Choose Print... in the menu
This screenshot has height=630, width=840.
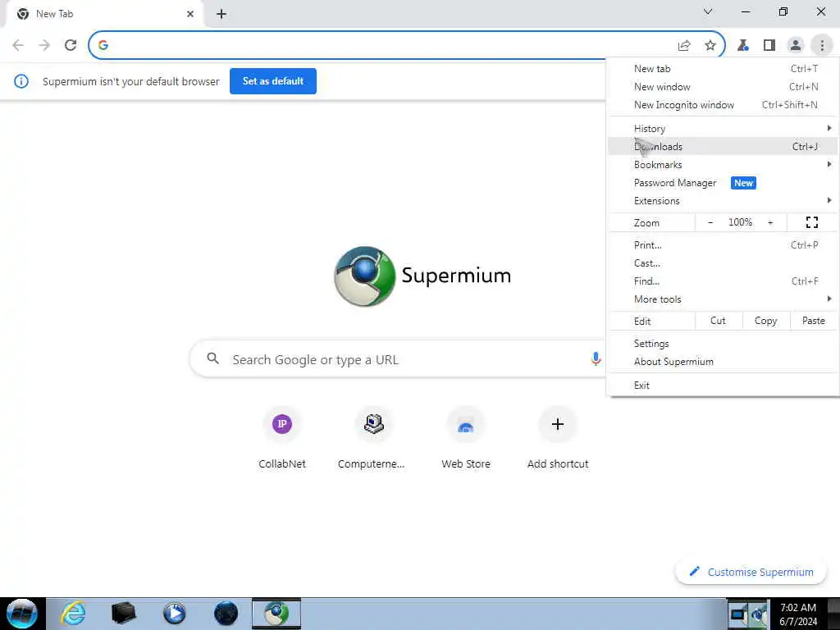[723, 244]
